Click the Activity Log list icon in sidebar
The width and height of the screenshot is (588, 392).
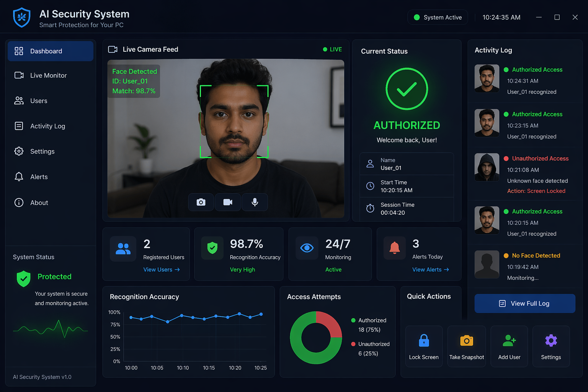click(19, 126)
